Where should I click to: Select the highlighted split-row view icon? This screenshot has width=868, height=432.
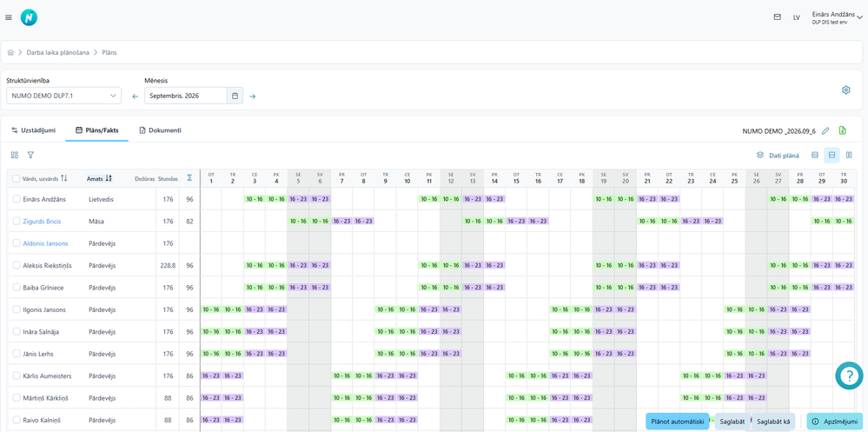[832, 155]
